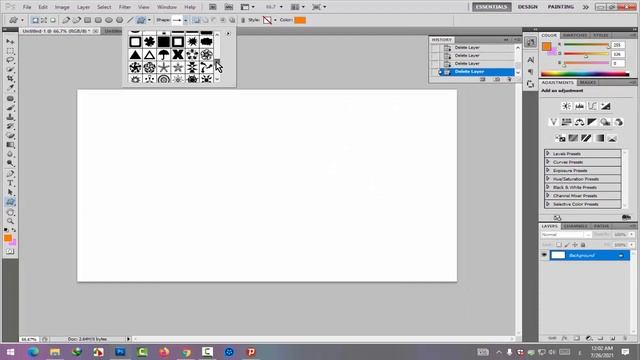Select the Gradient tool

click(10, 145)
